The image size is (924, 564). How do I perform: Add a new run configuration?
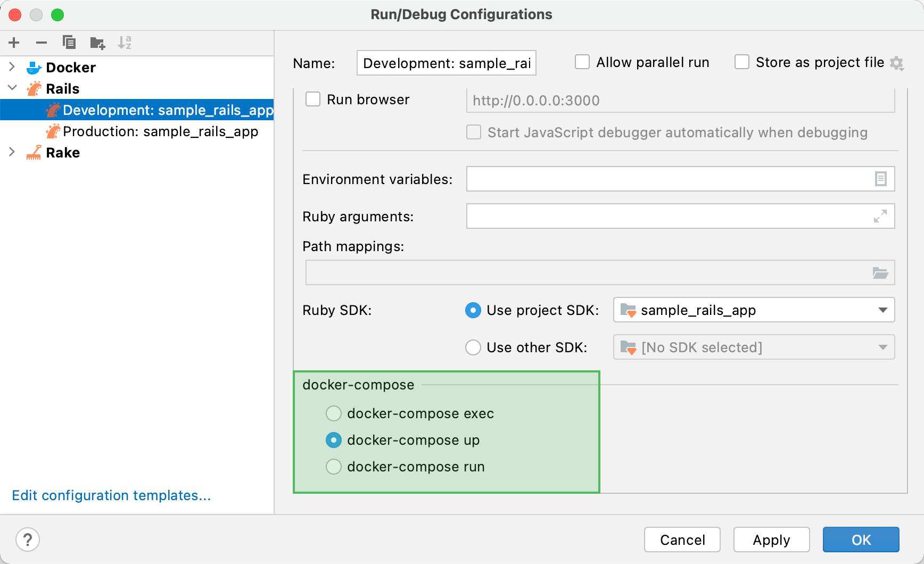14,43
